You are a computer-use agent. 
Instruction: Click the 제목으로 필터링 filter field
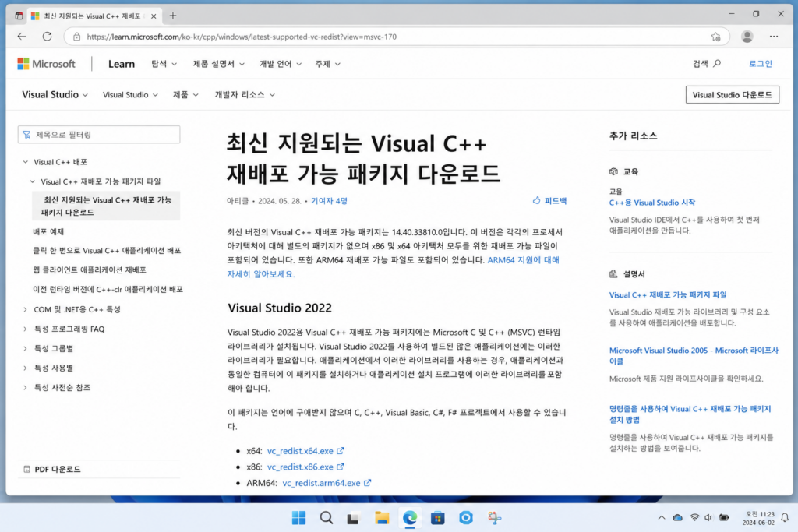(x=99, y=135)
